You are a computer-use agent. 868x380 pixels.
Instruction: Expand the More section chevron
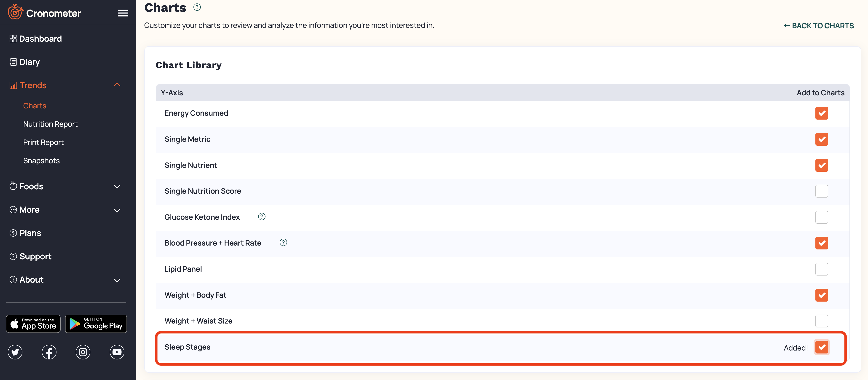pyautogui.click(x=117, y=210)
